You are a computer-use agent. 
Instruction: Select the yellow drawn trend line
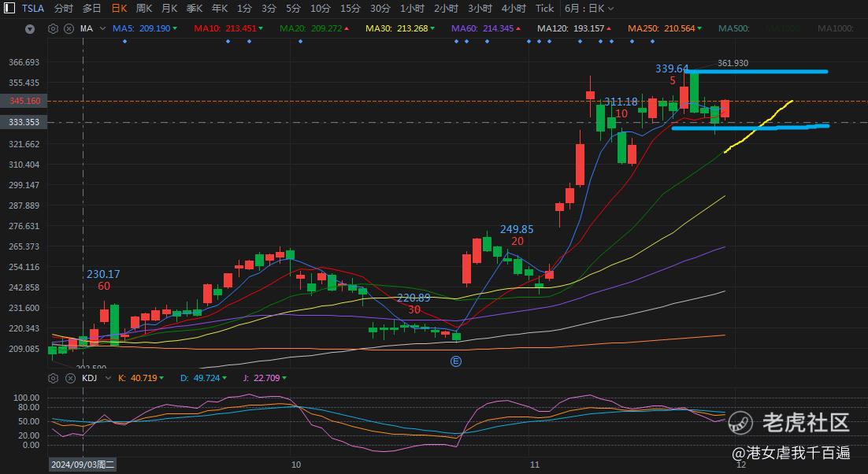pyautogui.click(x=759, y=127)
